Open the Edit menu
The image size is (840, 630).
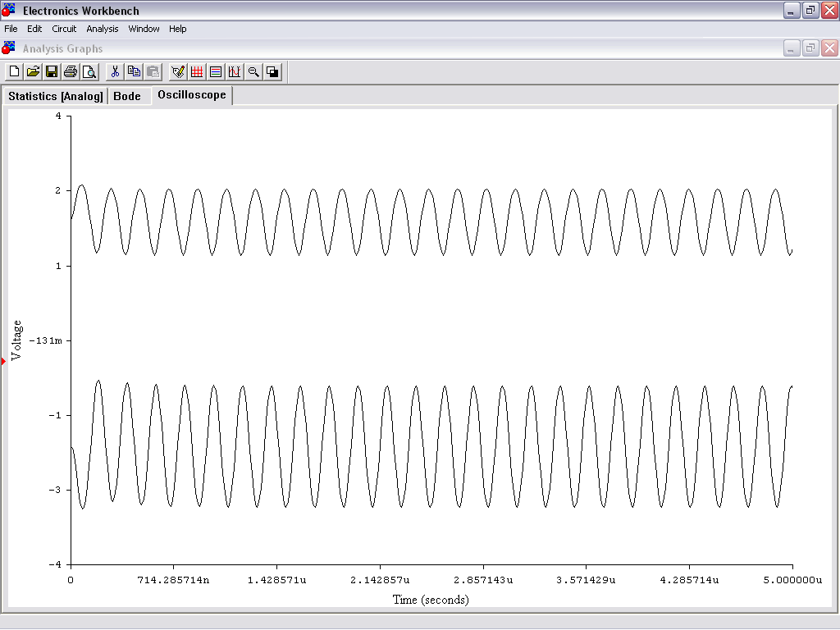pyautogui.click(x=34, y=29)
